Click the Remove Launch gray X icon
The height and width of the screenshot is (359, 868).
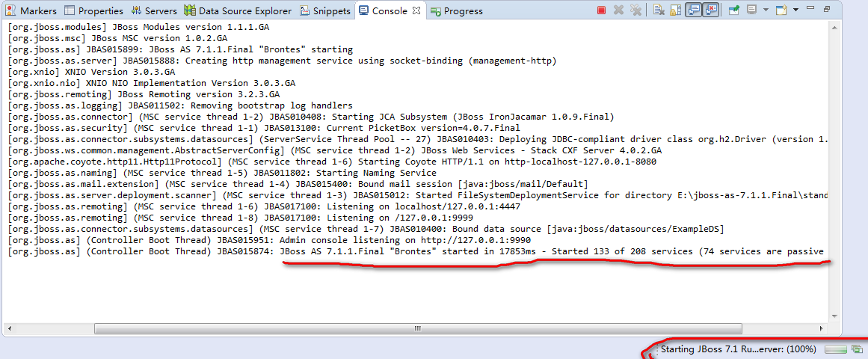(619, 10)
